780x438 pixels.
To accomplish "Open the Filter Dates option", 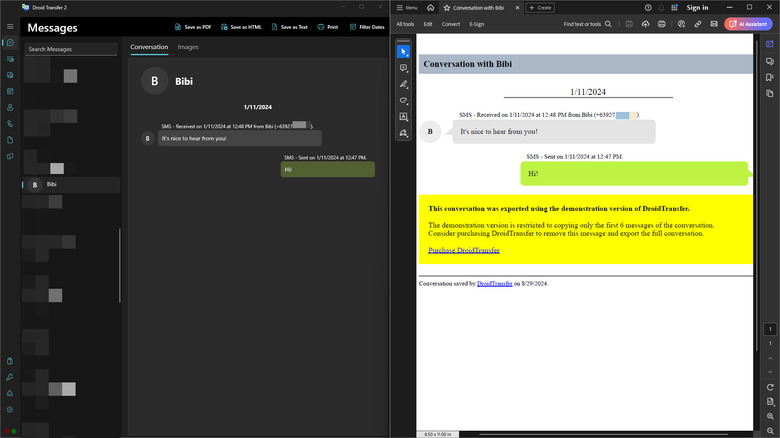I will click(366, 27).
